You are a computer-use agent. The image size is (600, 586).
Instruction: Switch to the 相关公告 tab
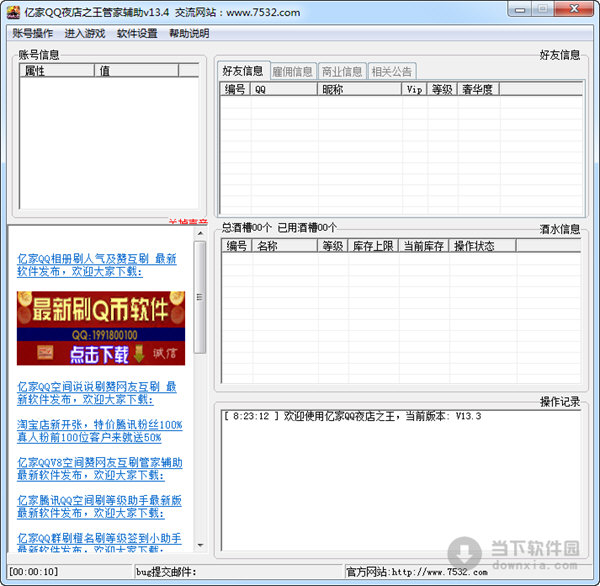tap(391, 72)
